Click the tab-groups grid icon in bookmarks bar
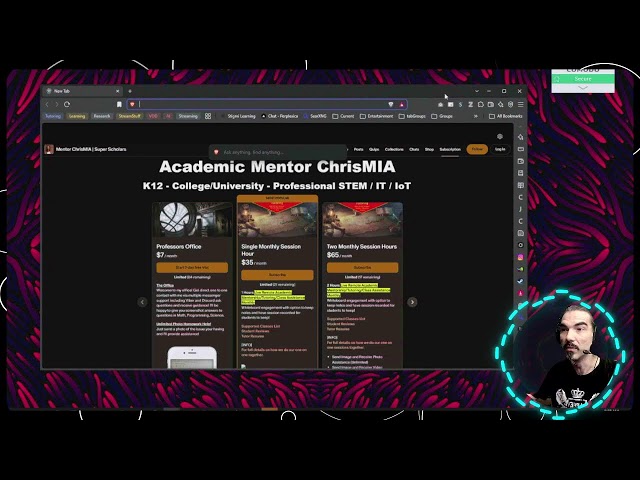The height and width of the screenshot is (480, 640). pyautogui.click(x=208, y=116)
